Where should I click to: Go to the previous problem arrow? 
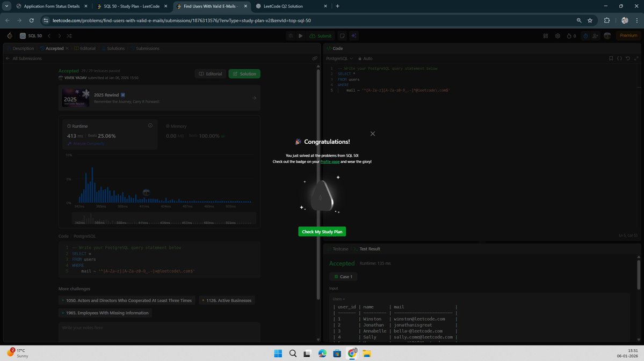coord(49,36)
